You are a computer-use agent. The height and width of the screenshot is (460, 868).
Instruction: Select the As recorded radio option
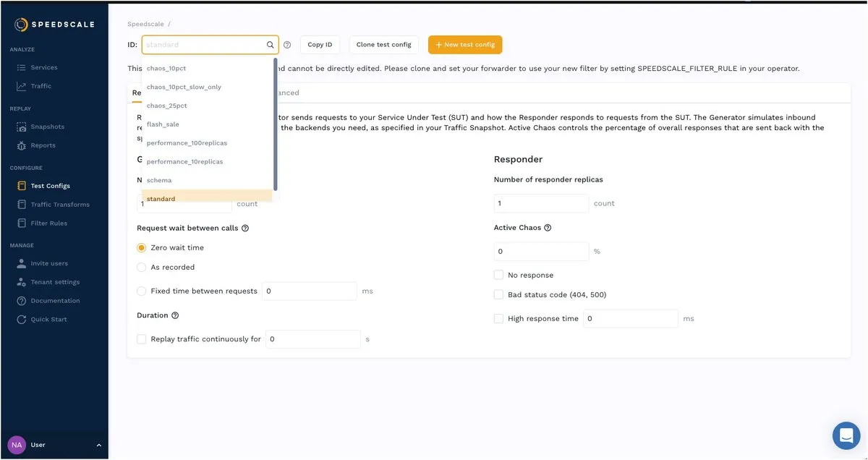point(142,267)
